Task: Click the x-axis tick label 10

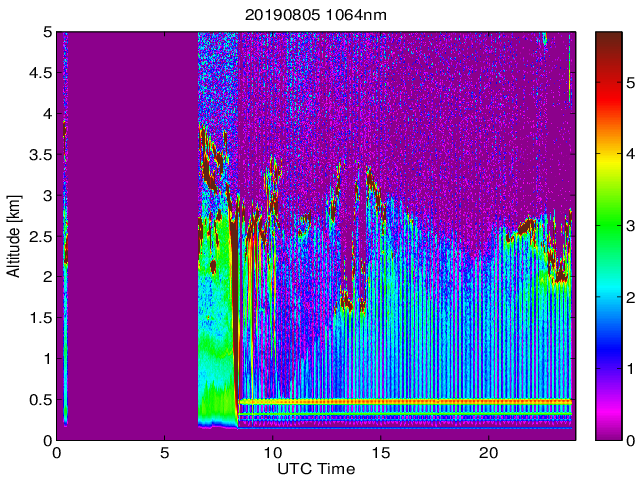Action: click(x=272, y=452)
